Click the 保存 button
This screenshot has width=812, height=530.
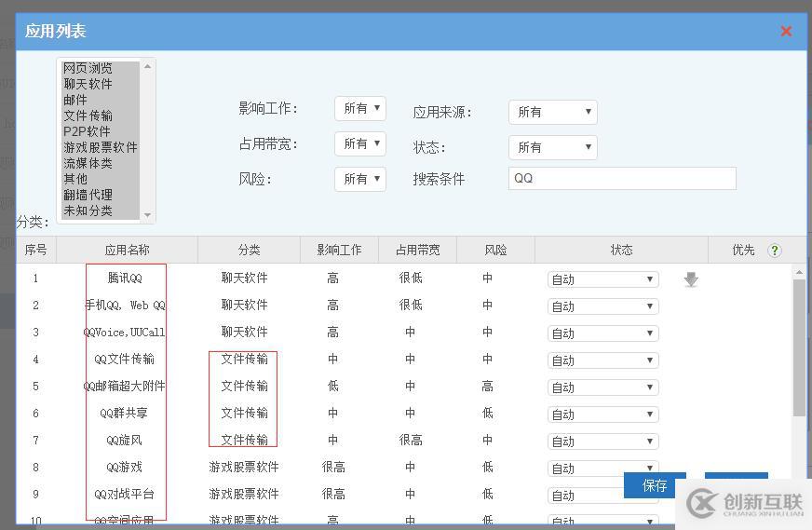click(x=655, y=485)
